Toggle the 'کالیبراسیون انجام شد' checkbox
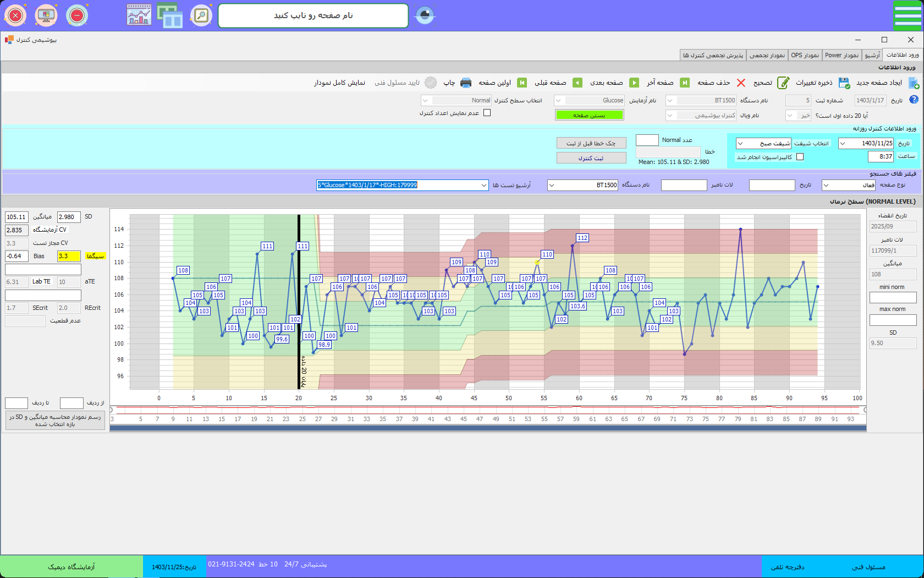 pos(800,157)
